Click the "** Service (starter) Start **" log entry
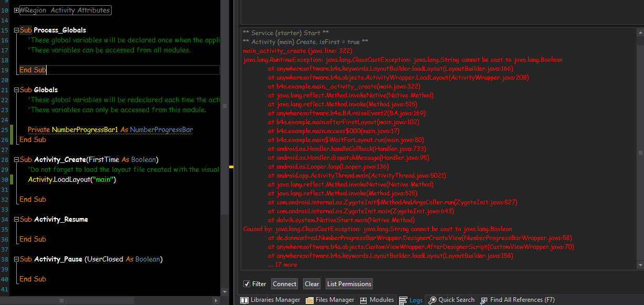The width and height of the screenshot is (644, 305). (x=286, y=33)
